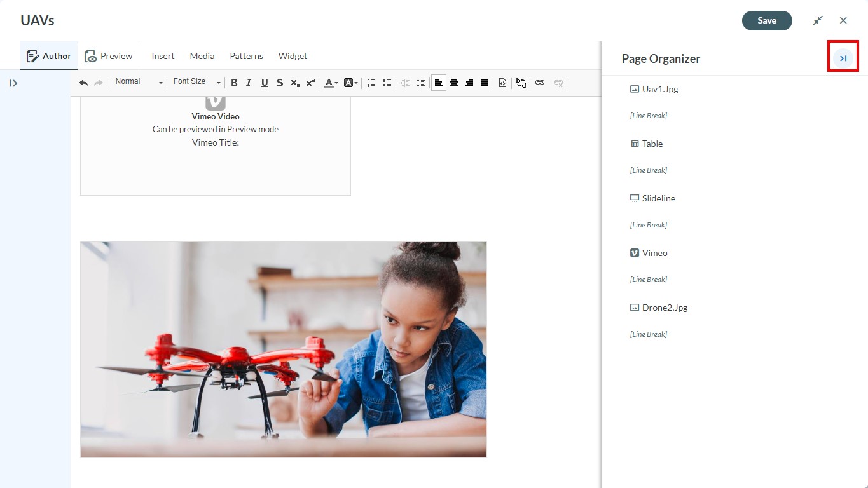Click the Redo arrow in toolbar
868x488 pixels.
tap(99, 83)
